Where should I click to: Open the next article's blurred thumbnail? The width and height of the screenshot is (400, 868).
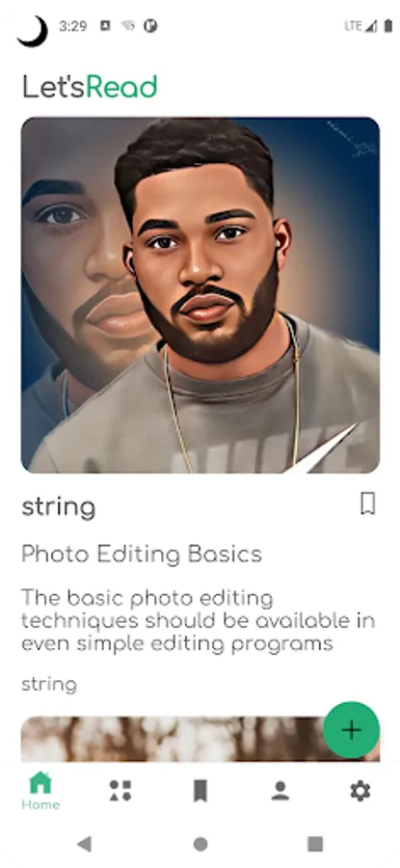coord(200,739)
